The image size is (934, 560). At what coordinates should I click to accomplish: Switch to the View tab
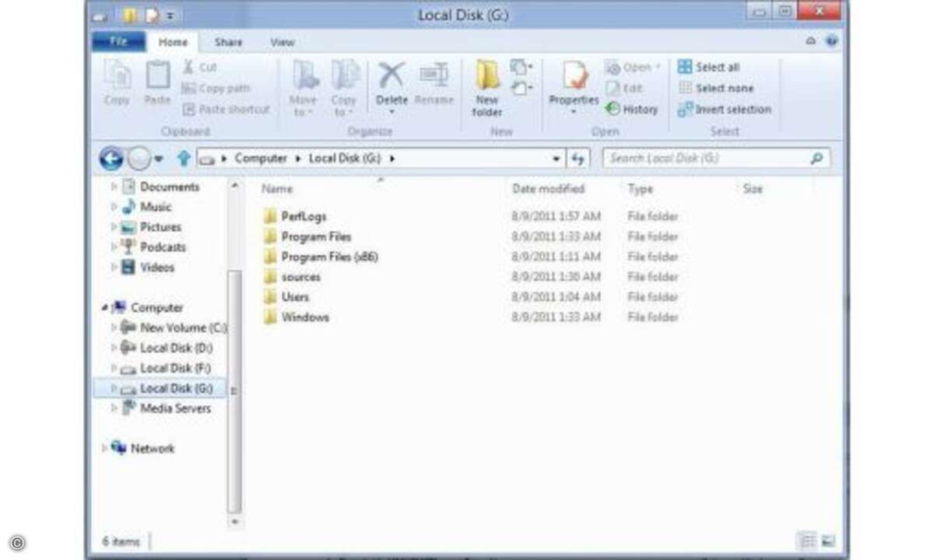(x=282, y=42)
